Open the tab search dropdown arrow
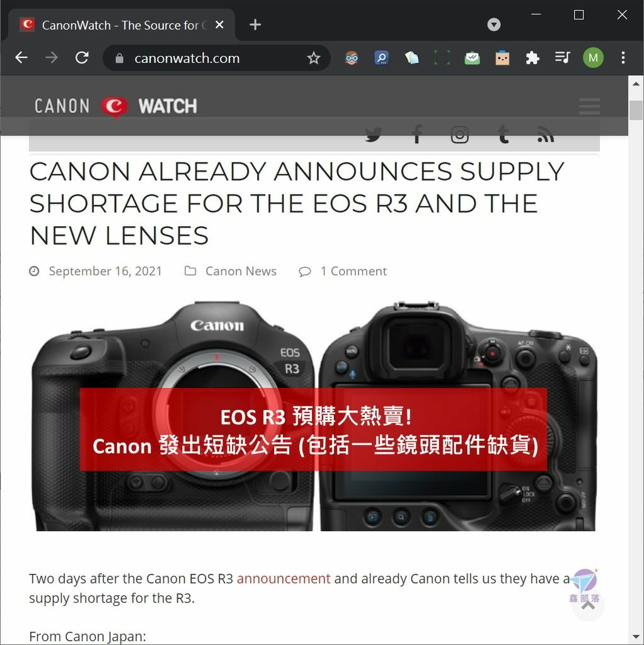This screenshot has width=644, height=645. coord(494,25)
